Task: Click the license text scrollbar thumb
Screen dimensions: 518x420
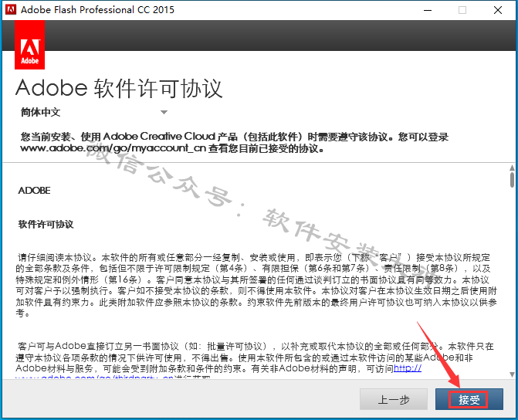Action: tap(512, 180)
